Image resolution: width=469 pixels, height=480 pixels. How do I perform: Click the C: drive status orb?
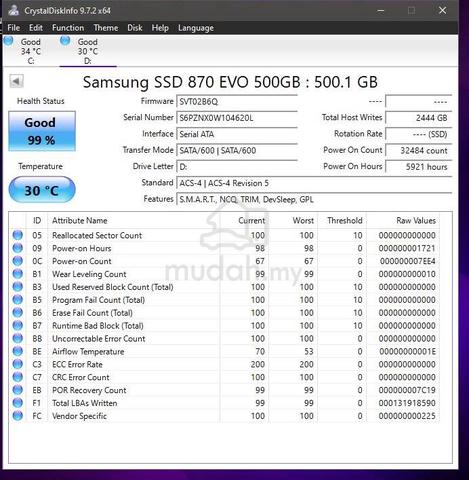[8, 41]
